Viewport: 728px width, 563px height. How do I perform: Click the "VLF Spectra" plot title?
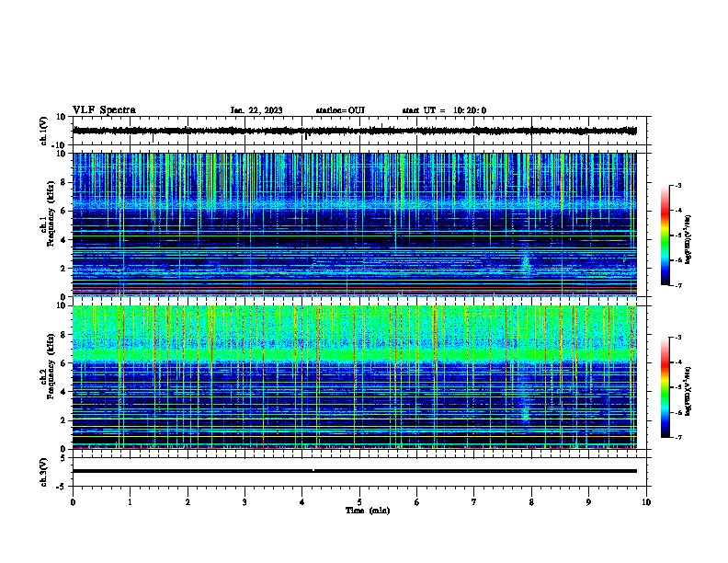click(104, 110)
